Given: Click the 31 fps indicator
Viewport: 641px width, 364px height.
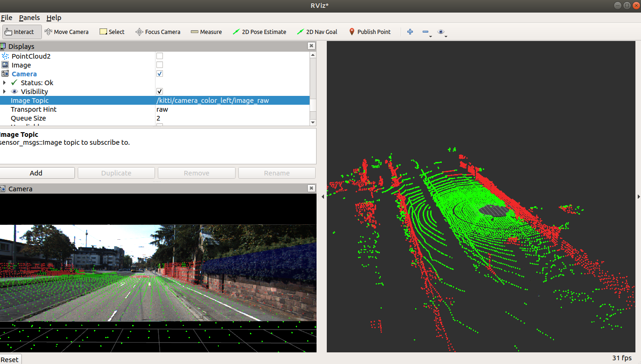Looking at the screenshot, I should [x=622, y=358].
